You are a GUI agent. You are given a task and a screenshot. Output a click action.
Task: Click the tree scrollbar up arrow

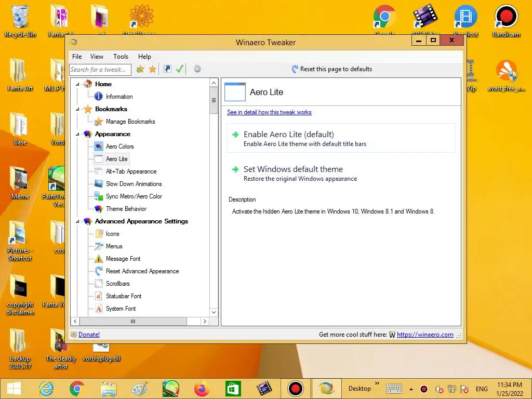[x=214, y=83]
